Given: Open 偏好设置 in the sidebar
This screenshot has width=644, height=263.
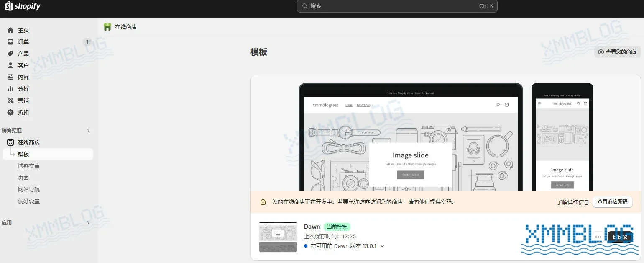Looking at the screenshot, I should tap(28, 201).
